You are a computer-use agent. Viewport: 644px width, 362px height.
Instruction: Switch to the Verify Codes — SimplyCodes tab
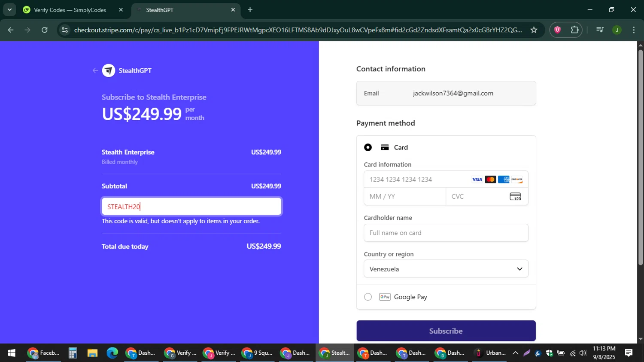coord(70,9)
